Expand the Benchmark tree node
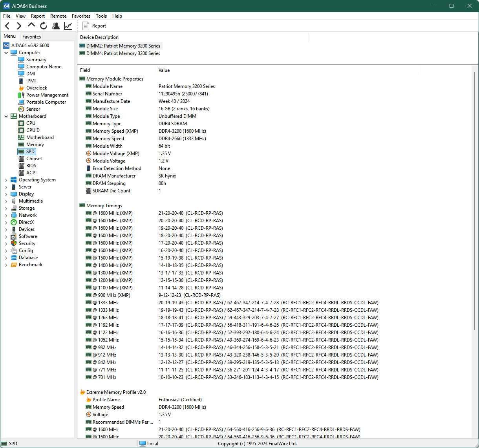The height and width of the screenshot is (448, 479). pyautogui.click(x=6, y=265)
